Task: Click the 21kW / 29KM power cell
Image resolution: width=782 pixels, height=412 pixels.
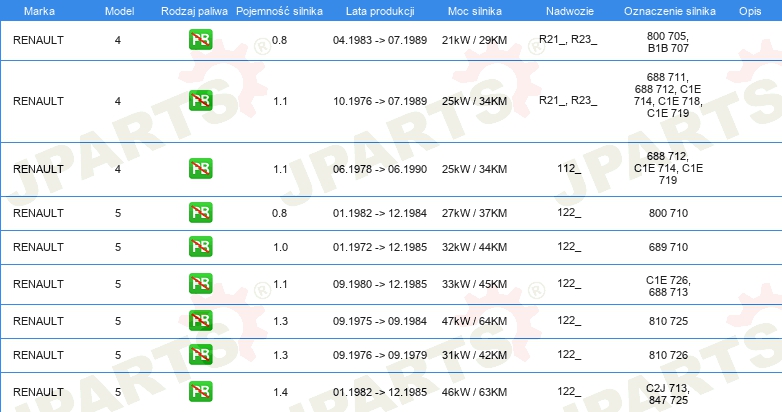Action: 474,40
